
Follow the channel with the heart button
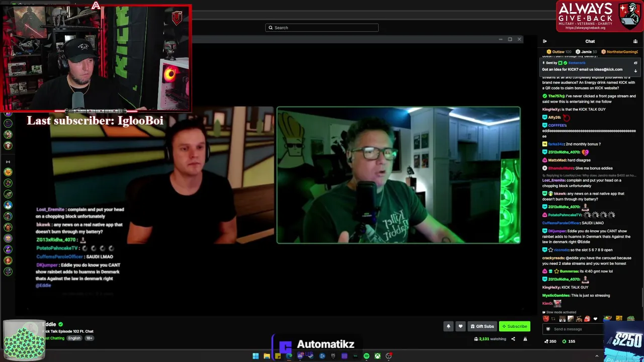click(460, 326)
